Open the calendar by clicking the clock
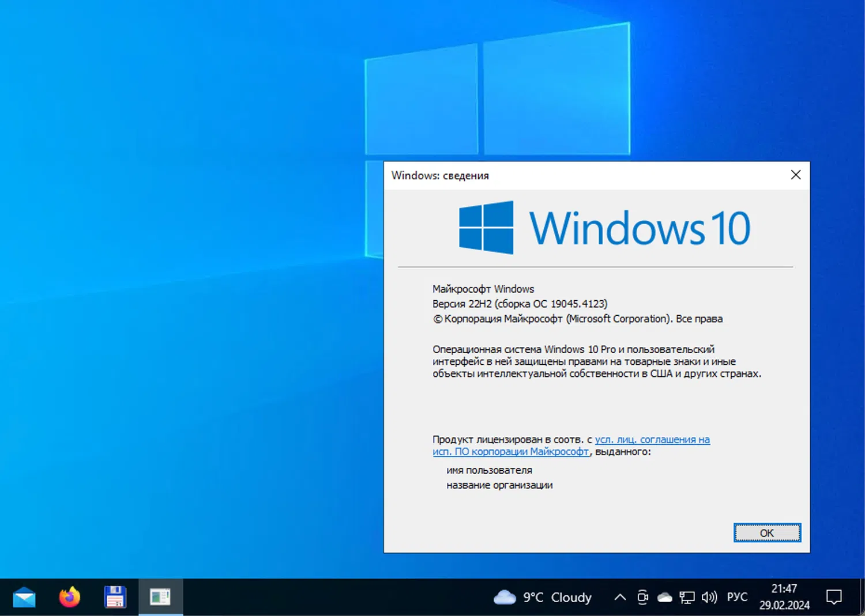This screenshot has width=865, height=616. click(784, 596)
